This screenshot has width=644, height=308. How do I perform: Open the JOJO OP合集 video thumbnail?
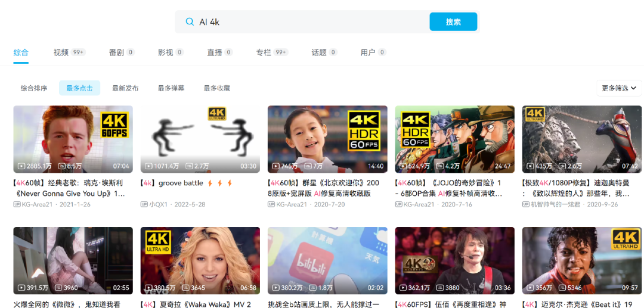[x=454, y=139]
